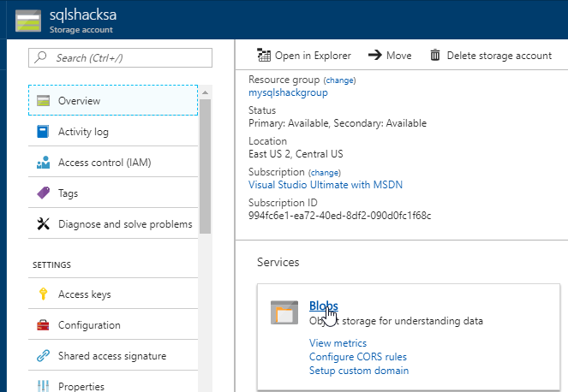Open the Access keys settings page
This screenshot has width=568, height=392.
84,294
